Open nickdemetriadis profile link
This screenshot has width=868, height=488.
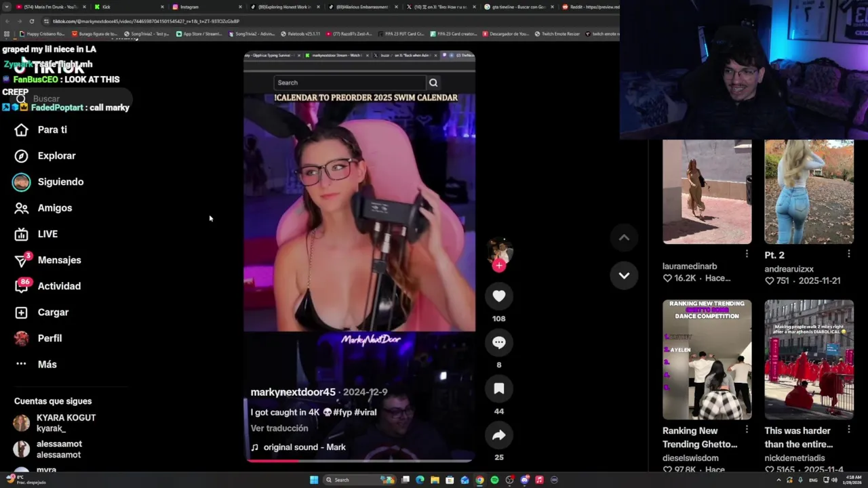click(x=794, y=458)
